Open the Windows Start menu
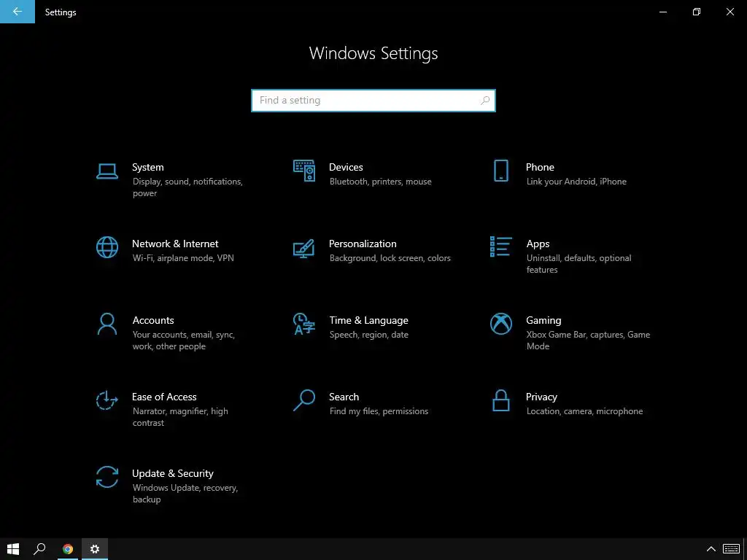The width and height of the screenshot is (747, 560). (x=13, y=549)
